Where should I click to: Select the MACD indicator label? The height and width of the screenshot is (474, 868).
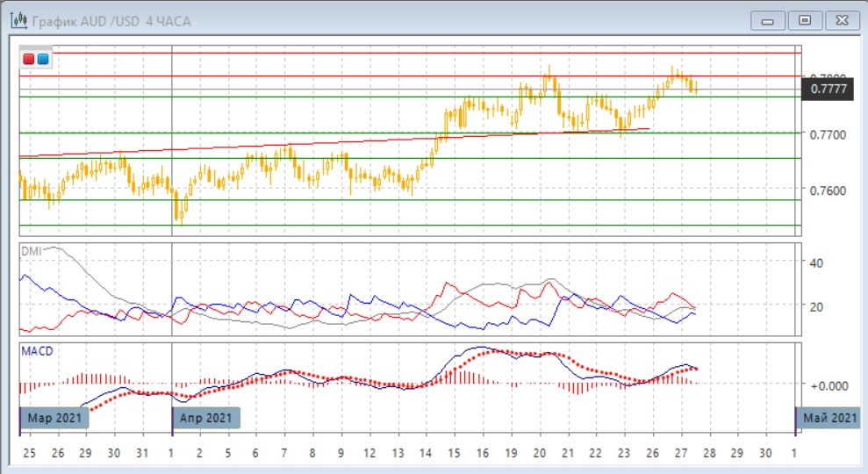pos(37,351)
